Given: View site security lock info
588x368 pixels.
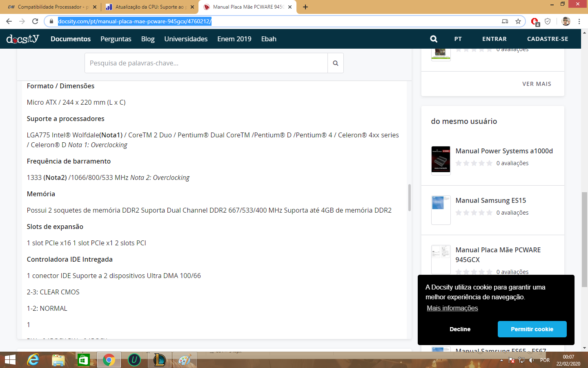Looking at the screenshot, I should point(51,21).
